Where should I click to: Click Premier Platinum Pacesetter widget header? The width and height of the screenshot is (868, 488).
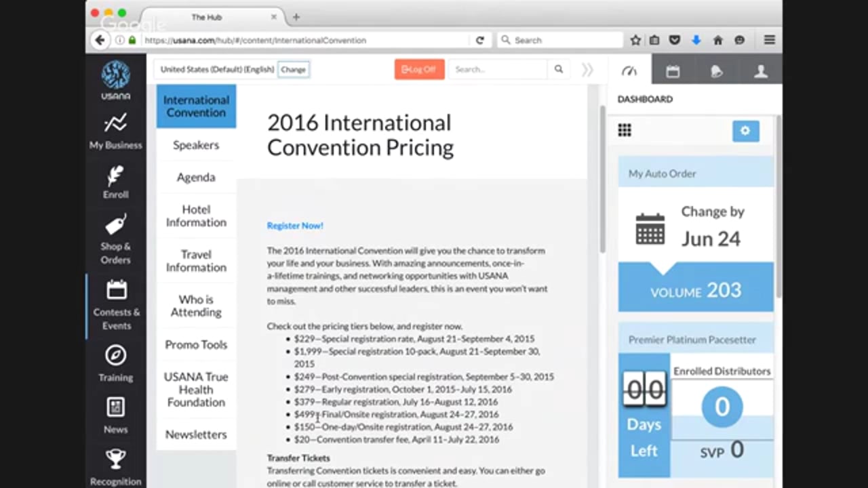click(x=696, y=340)
